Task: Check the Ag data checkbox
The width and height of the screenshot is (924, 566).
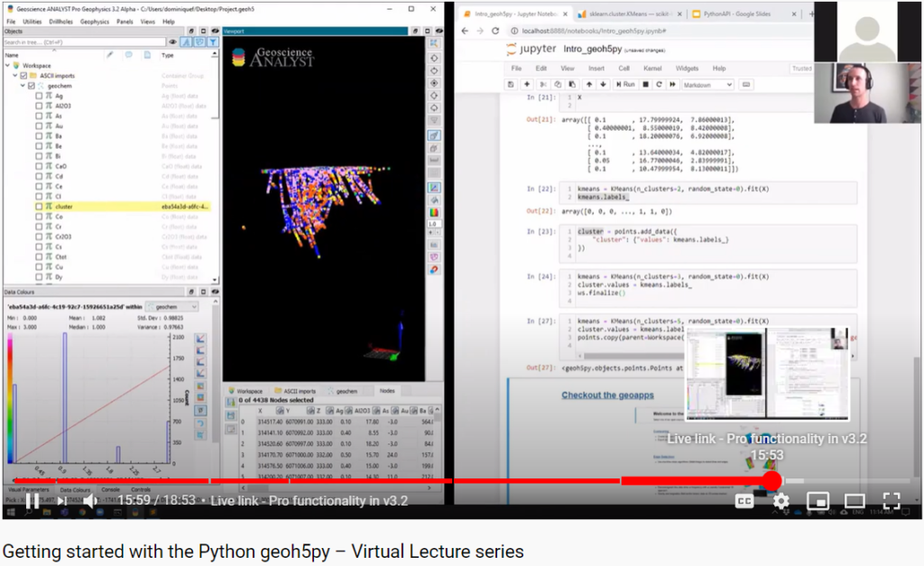Action: coord(38,96)
